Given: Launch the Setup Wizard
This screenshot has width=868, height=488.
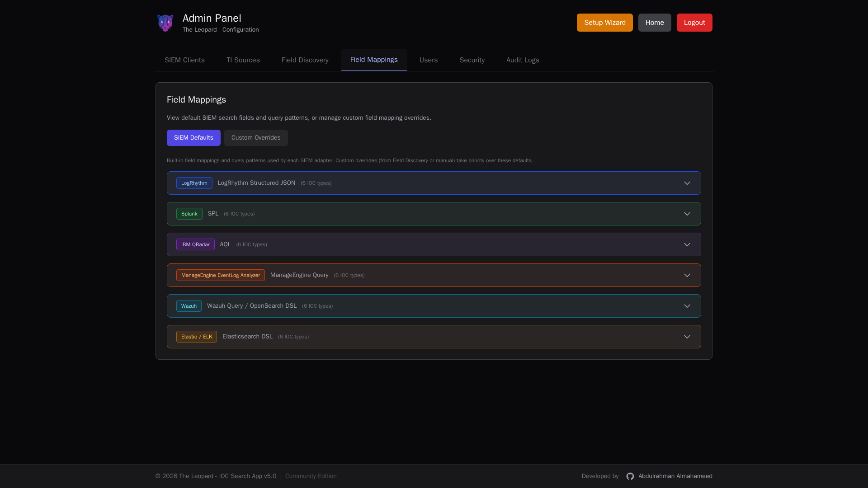Looking at the screenshot, I should tap(604, 23).
